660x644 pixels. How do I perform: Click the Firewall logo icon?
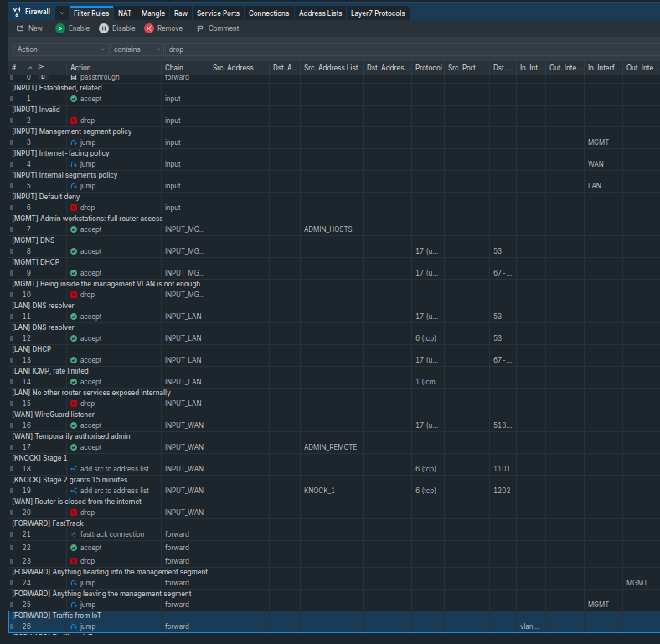tap(17, 13)
